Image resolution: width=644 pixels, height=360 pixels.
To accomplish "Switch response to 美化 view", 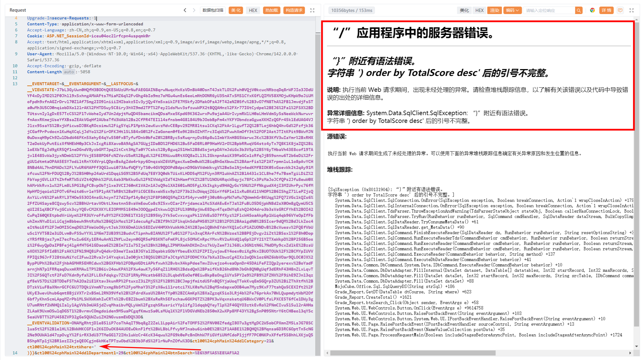I will (x=464, y=10).
